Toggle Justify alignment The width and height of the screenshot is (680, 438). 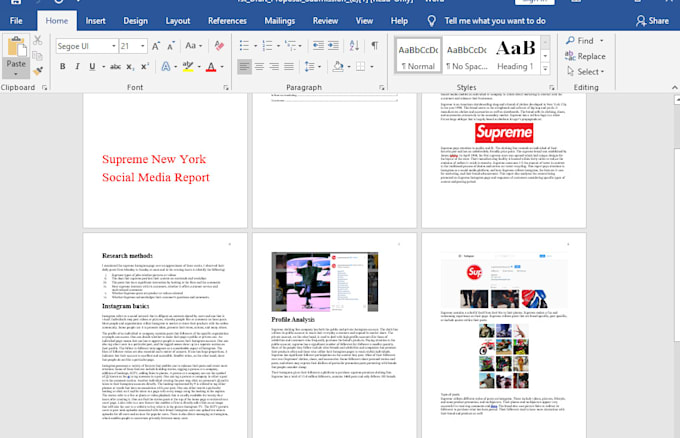[x=289, y=66]
